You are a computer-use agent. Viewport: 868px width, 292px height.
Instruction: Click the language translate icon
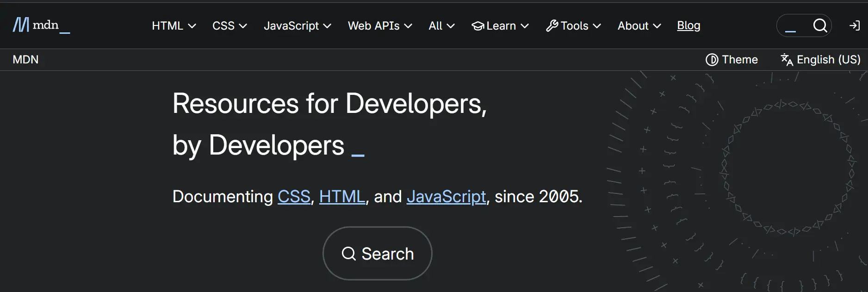(787, 60)
